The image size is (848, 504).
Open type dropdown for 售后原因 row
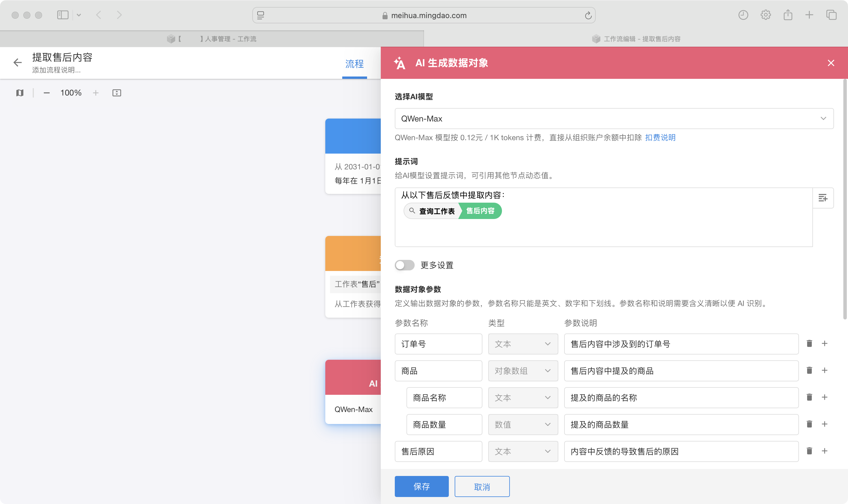(523, 451)
